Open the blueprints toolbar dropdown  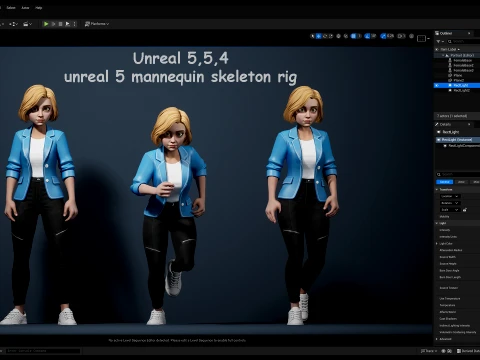tap(14, 24)
